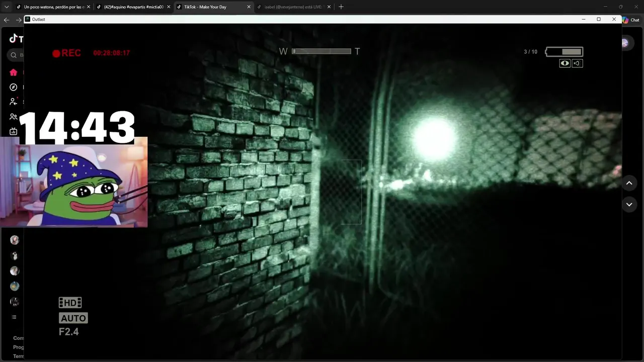Go back in the browser
This screenshot has height=362, width=644.
coord(7,20)
